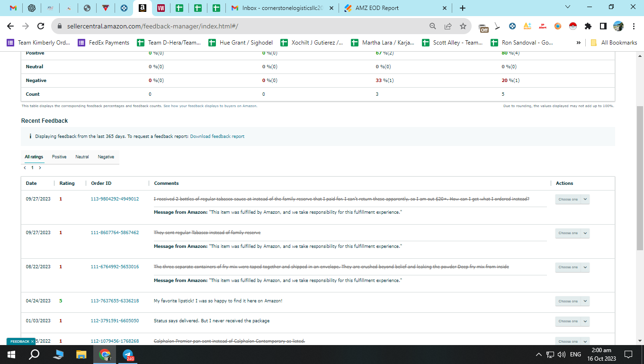Open Actions dropdown for the Calphalon pan feedback
The width and height of the screenshot is (644, 364).
(572, 341)
